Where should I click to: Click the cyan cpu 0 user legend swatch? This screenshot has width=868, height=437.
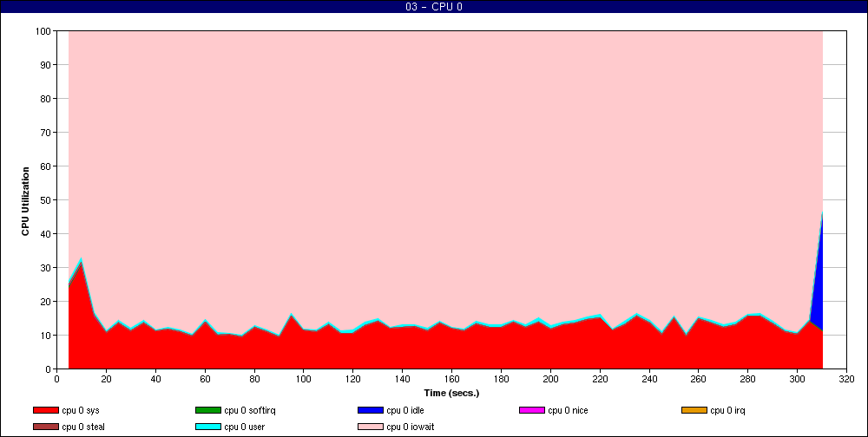[x=208, y=427]
